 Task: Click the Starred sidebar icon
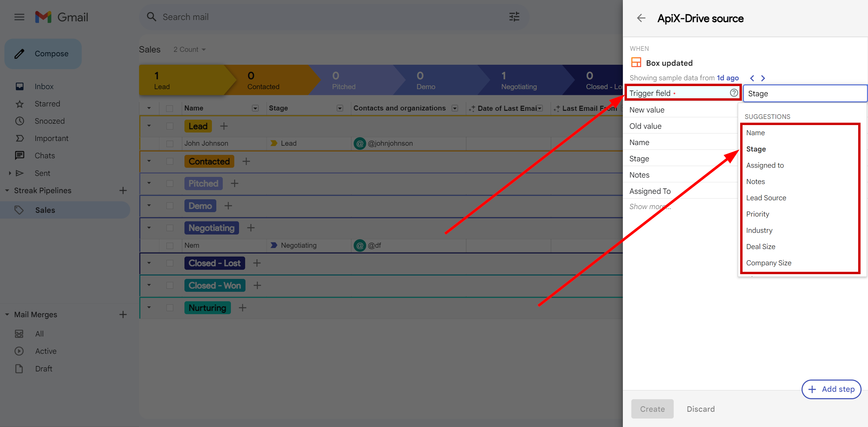(19, 103)
